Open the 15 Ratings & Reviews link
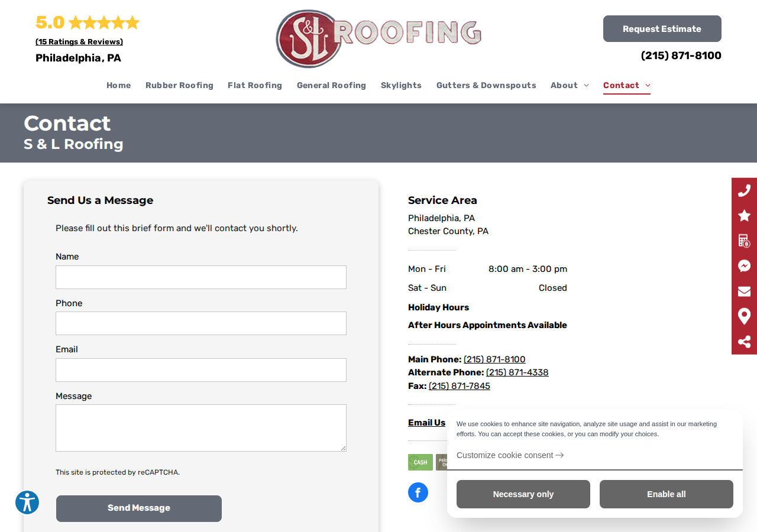The height and width of the screenshot is (532, 757). click(79, 42)
